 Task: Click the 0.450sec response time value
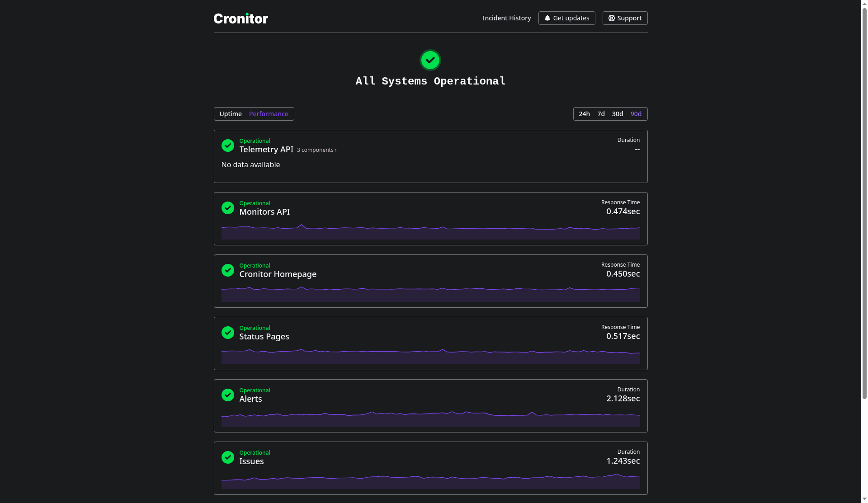(623, 274)
